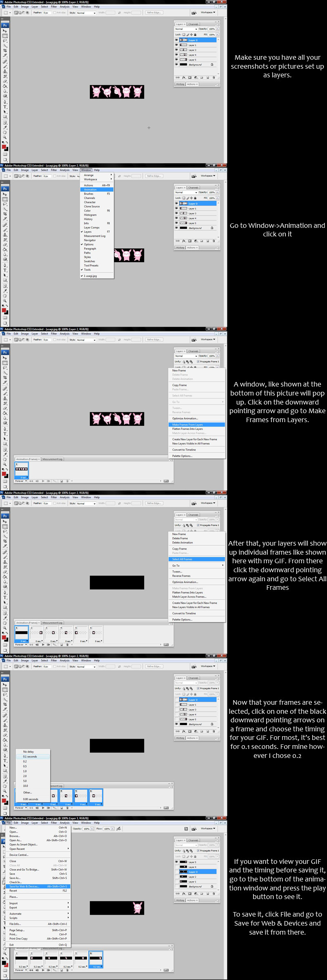Activate the Type tool in the first screenshot
This screenshot has height=980, width=327.
[5, 107]
